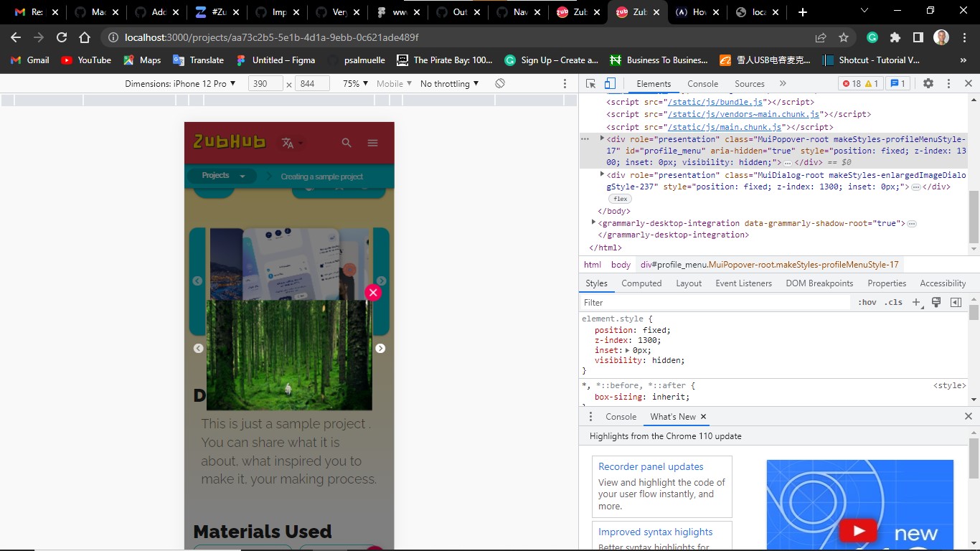Toggle :hov pseudo-class state in Styles panel
The height and width of the screenshot is (551, 980).
[867, 302]
